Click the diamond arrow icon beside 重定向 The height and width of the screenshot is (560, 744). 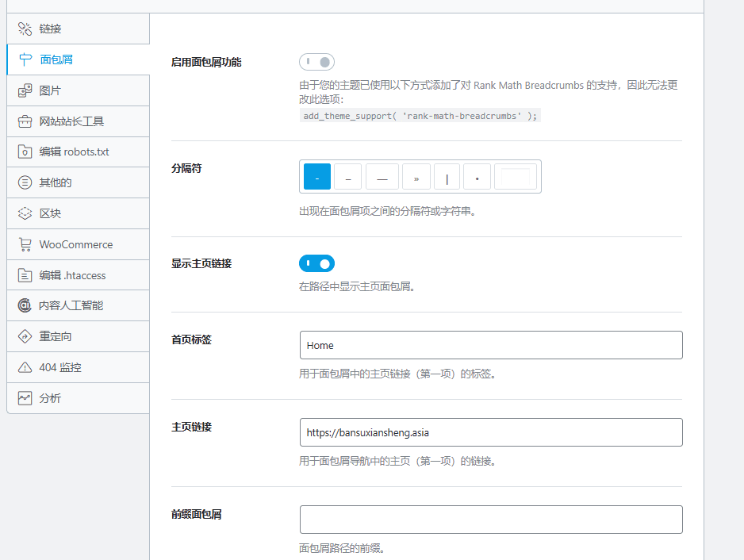coord(25,336)
